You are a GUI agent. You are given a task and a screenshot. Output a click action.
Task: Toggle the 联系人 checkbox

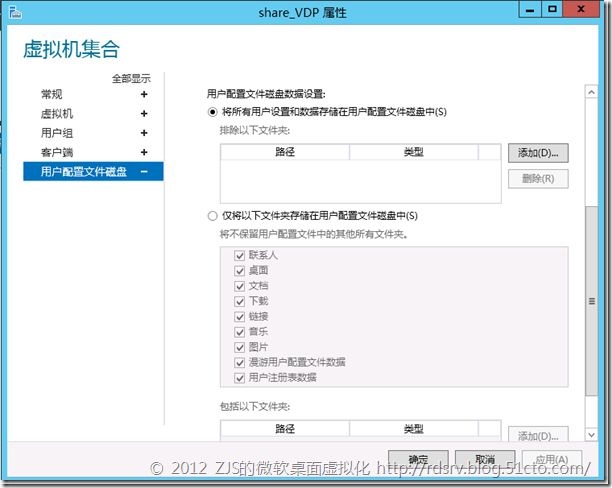[x=239, y=256]
